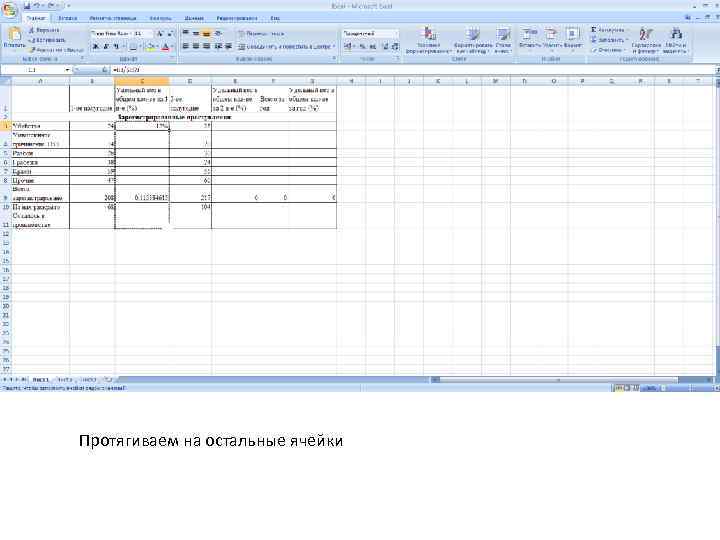720x540 pixels.
Task: Apply the red font color A
Action: [165, 47]
